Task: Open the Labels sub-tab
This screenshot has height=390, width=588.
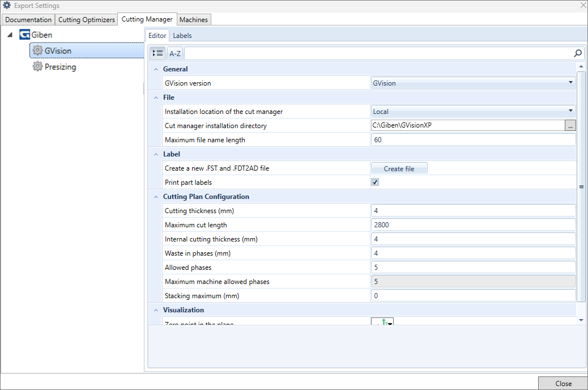Action: (182, 36)
